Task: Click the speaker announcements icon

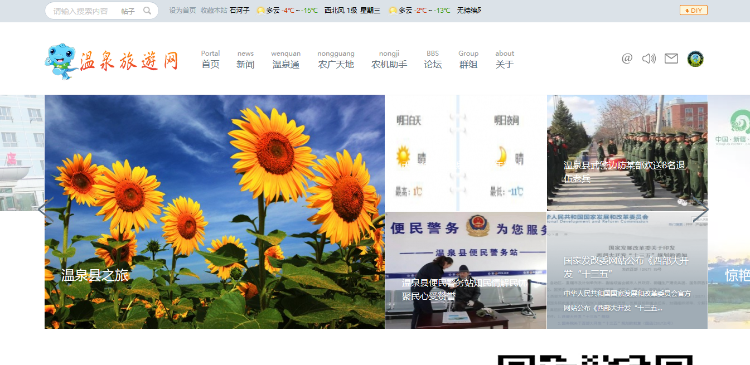Action: point(649,58)
